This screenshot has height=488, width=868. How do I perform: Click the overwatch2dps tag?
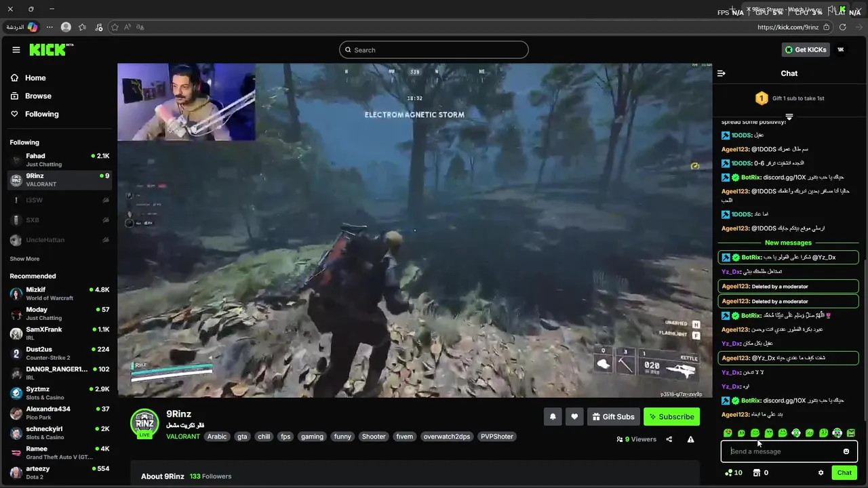[447, 436]
